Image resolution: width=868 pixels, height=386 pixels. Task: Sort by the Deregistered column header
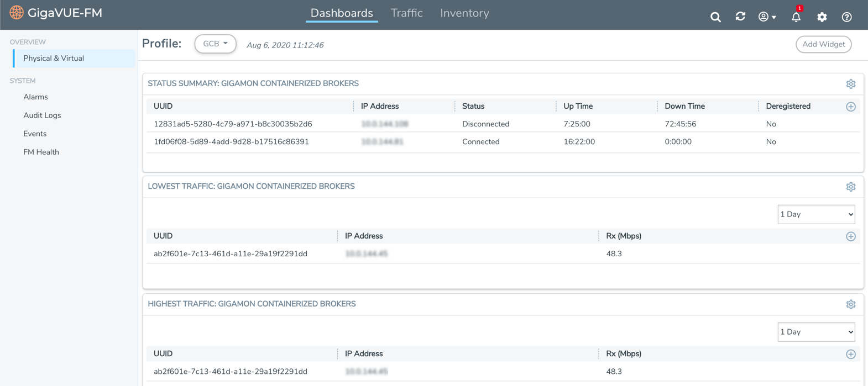(x=788, y=106)
